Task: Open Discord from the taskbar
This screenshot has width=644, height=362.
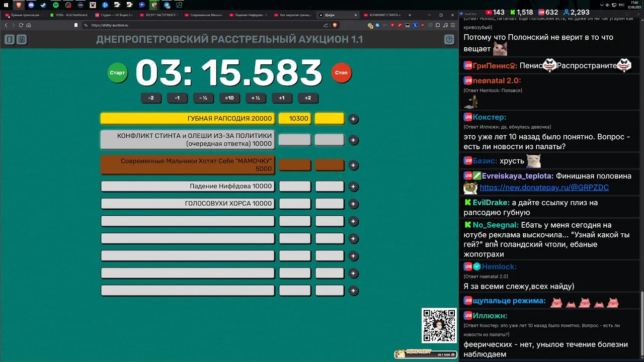Action: [31, 5]
